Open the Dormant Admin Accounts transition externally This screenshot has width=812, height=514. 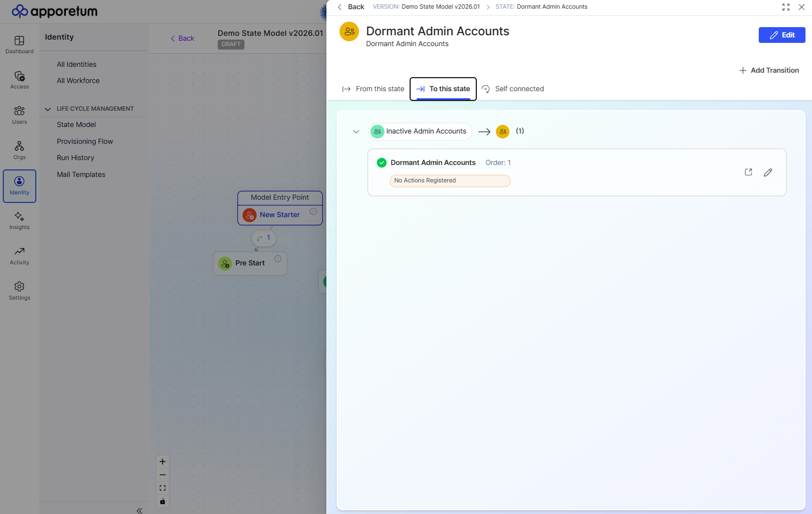[x=748, y=172]
